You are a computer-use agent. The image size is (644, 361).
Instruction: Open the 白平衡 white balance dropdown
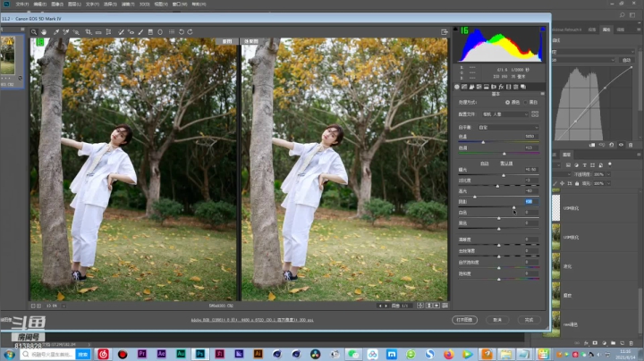tap(508, 128)
